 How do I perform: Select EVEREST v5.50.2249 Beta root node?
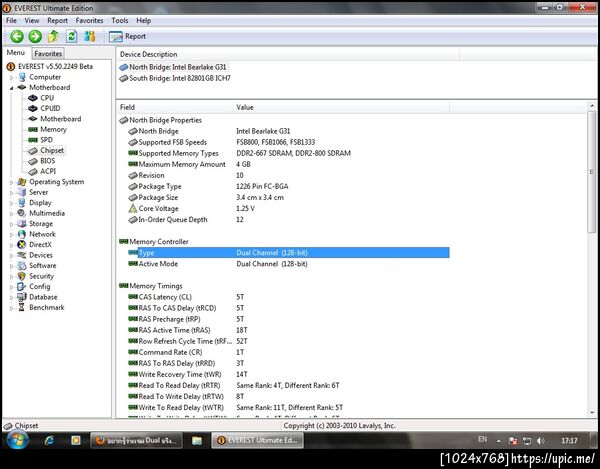pos(55,67)
